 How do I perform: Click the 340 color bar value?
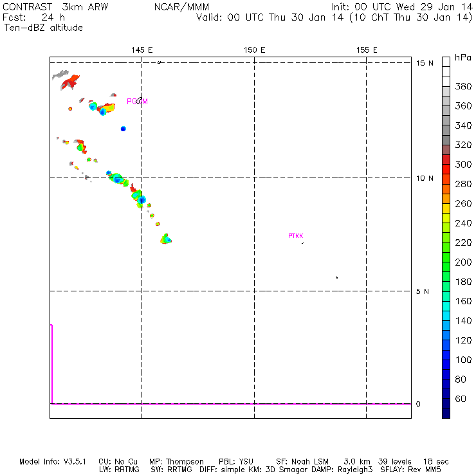[463, 125]
